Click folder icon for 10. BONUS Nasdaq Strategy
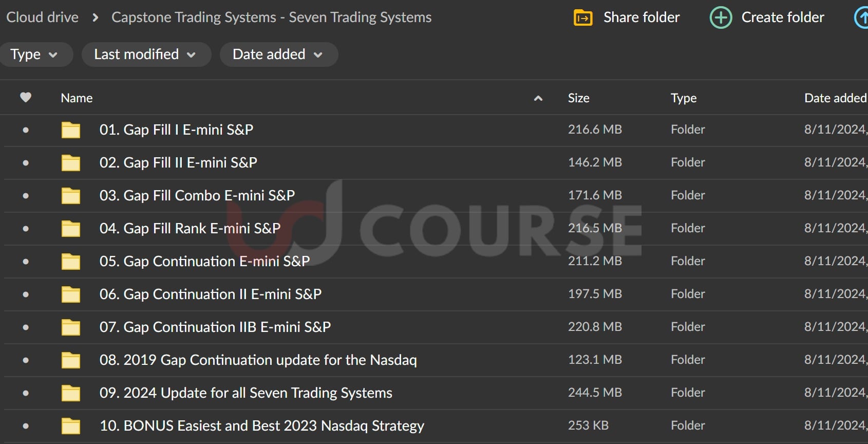The image size is (868, 444). 71,426
